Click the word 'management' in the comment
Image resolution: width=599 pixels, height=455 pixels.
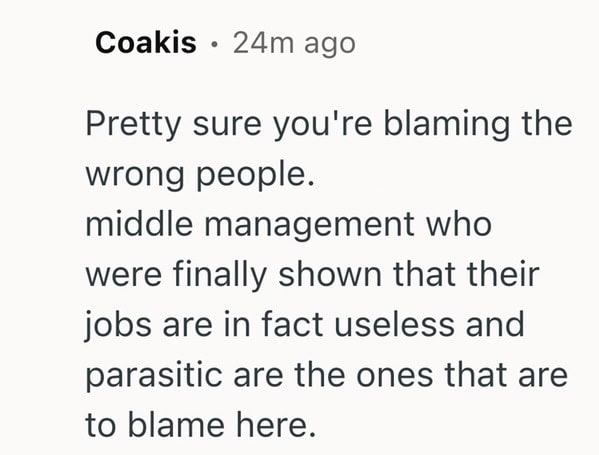pyautogui.click(x=309, y=225)
